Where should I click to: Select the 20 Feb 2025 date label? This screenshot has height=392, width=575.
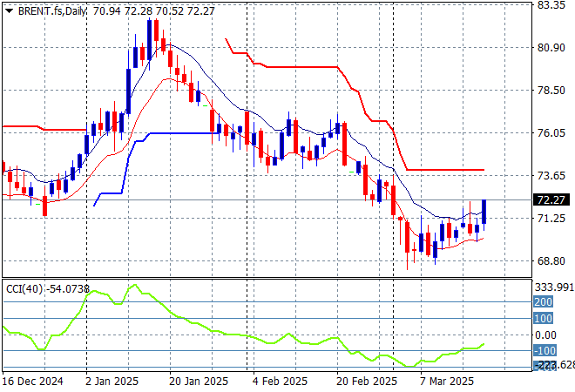point(360,382)
